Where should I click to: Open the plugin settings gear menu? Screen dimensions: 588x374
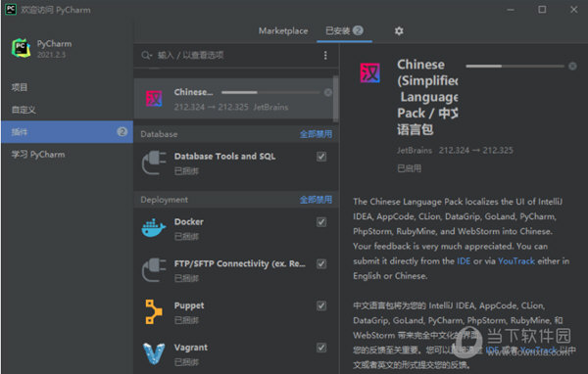click(x=399, y=31)
